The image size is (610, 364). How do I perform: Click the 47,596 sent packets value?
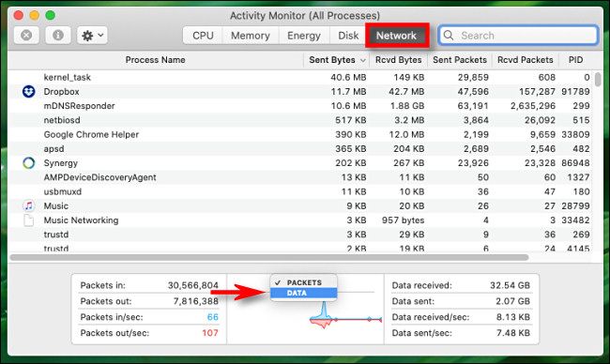[x=473, y=92]
